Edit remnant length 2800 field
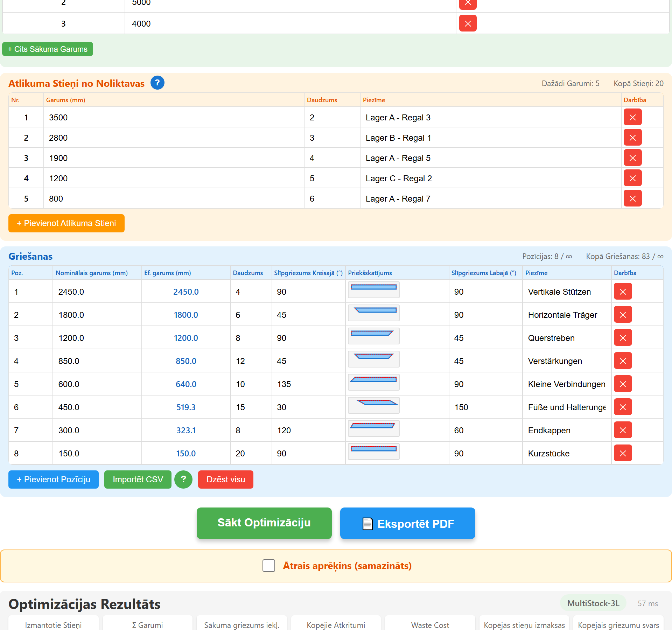The width and height of the screenshot is (672, 630). coord(174,138)
